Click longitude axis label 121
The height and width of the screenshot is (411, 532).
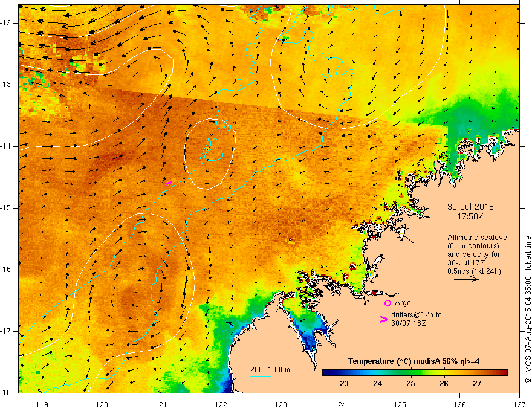tap(161, 404)
